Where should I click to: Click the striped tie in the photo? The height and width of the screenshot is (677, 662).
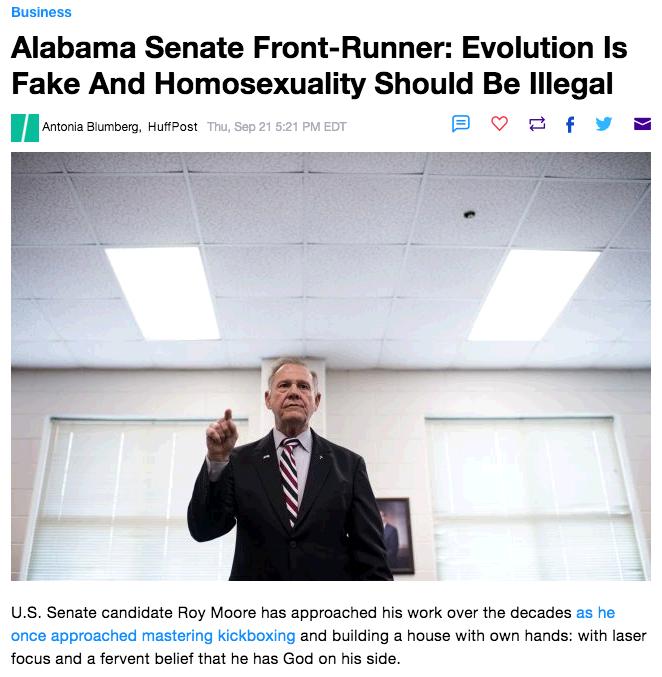point(289,479)
